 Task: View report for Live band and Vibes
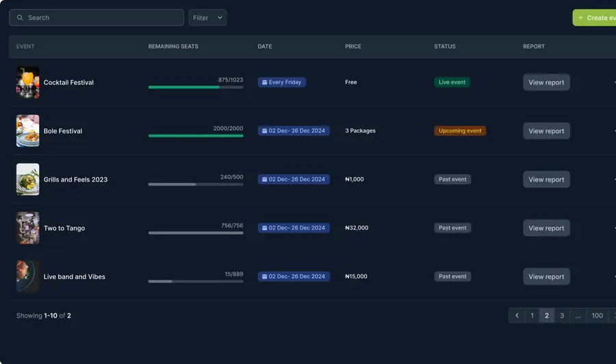(546, 276)
